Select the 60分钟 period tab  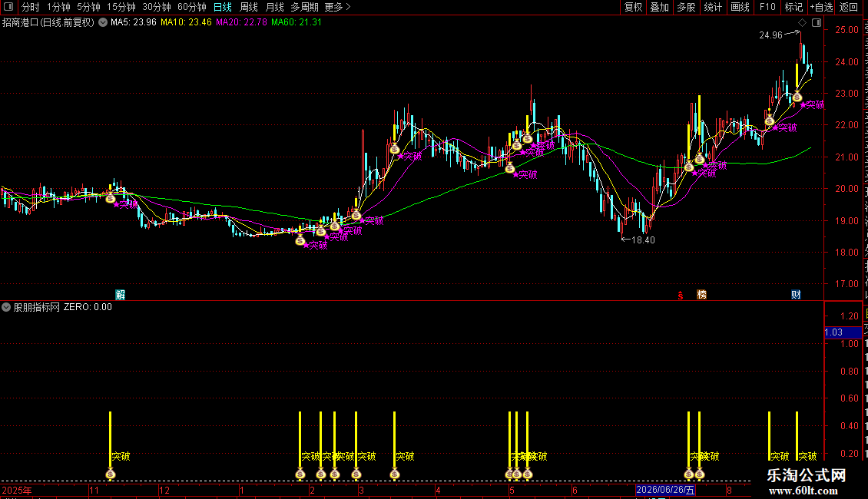pos(191,7)
